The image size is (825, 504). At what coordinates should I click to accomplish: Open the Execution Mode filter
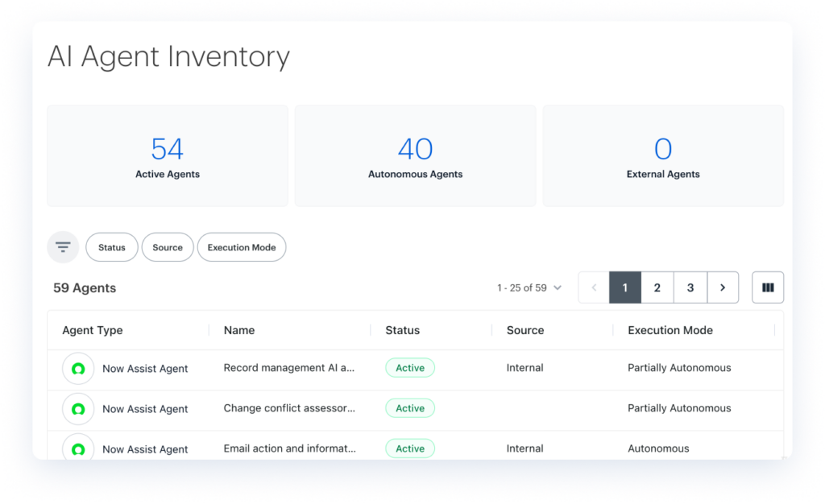pyautogui.click(x=242, y=247)
